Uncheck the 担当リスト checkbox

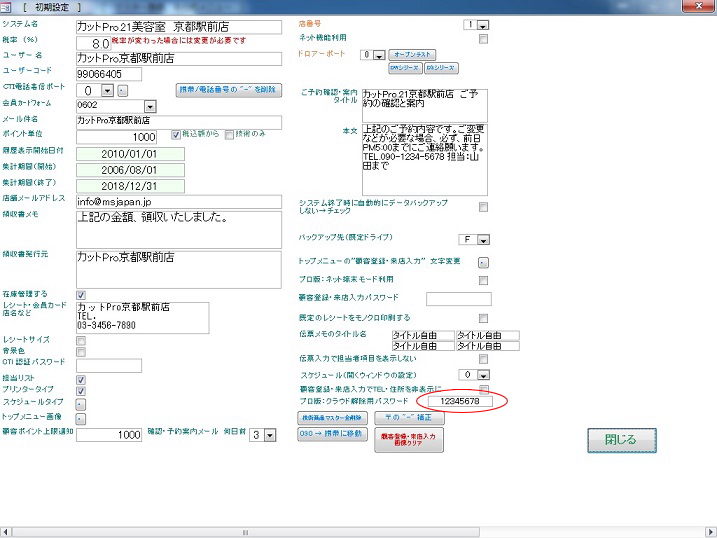point(81,379)
